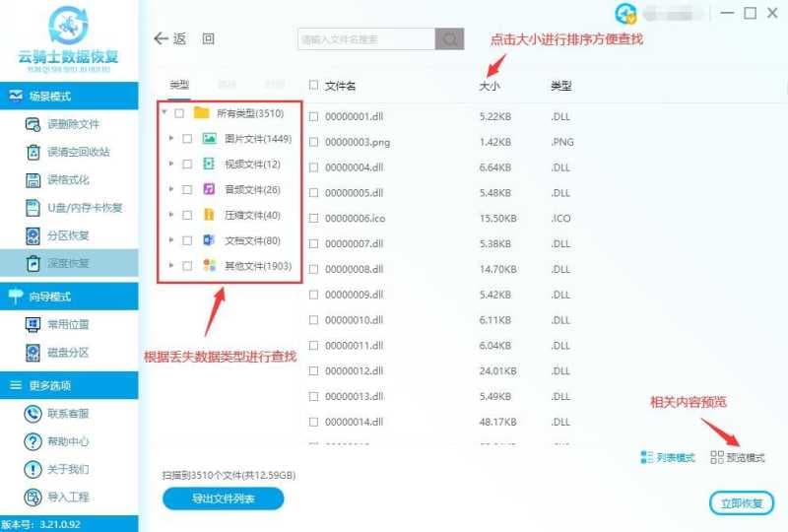Click the film icon of 视频文件
Viewport: 788px width, 532px height.
coord(209,164)
